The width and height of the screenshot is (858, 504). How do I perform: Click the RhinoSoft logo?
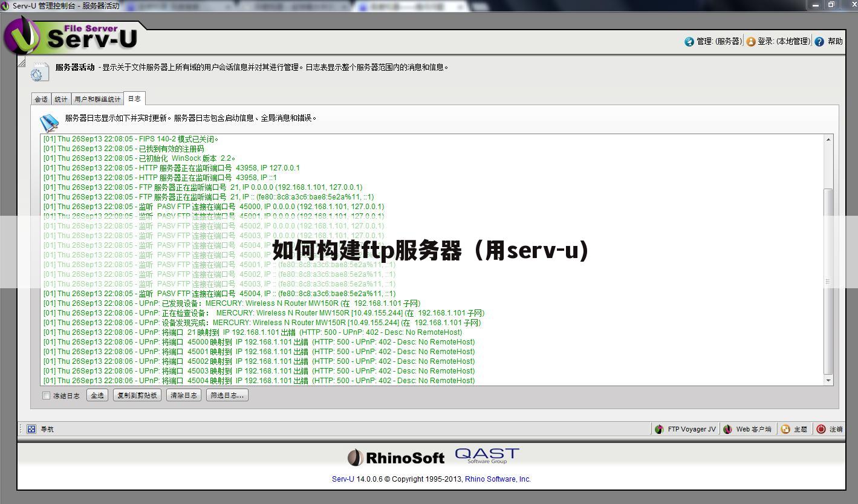coord(396,457)
